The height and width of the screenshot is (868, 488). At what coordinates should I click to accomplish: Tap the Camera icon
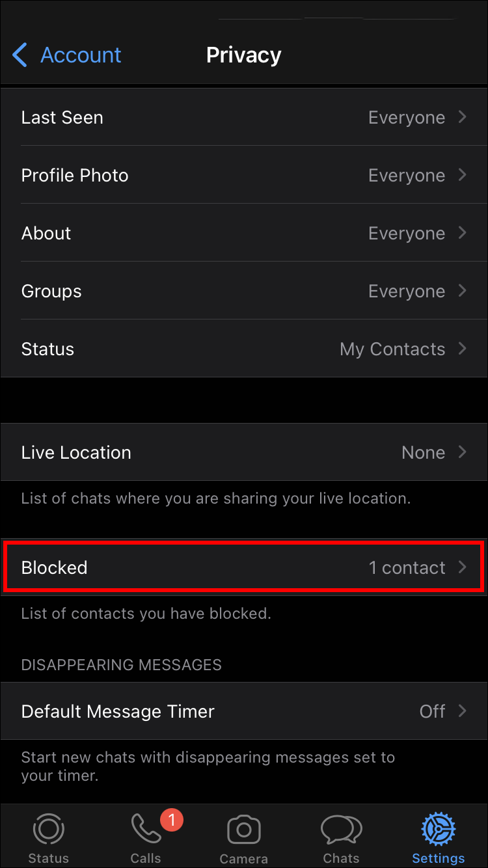[x=243, y=830]
